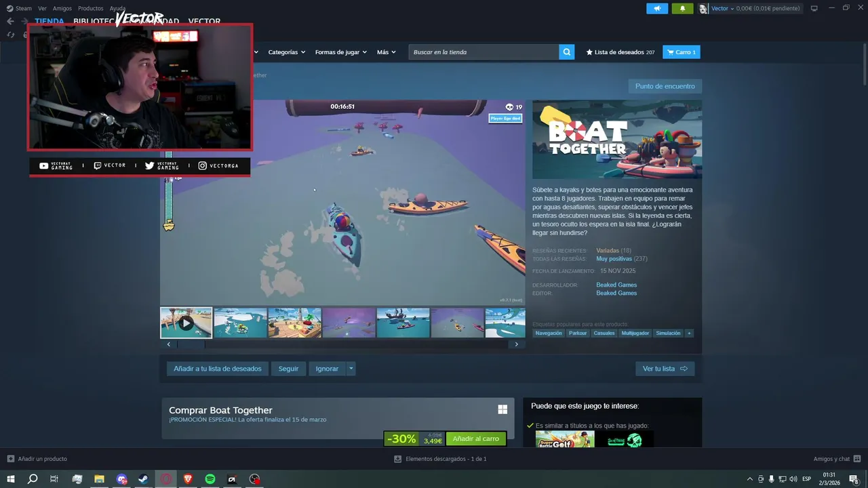
Task: Click Añadir a tu lista de deseados
Action: (218, 369)
